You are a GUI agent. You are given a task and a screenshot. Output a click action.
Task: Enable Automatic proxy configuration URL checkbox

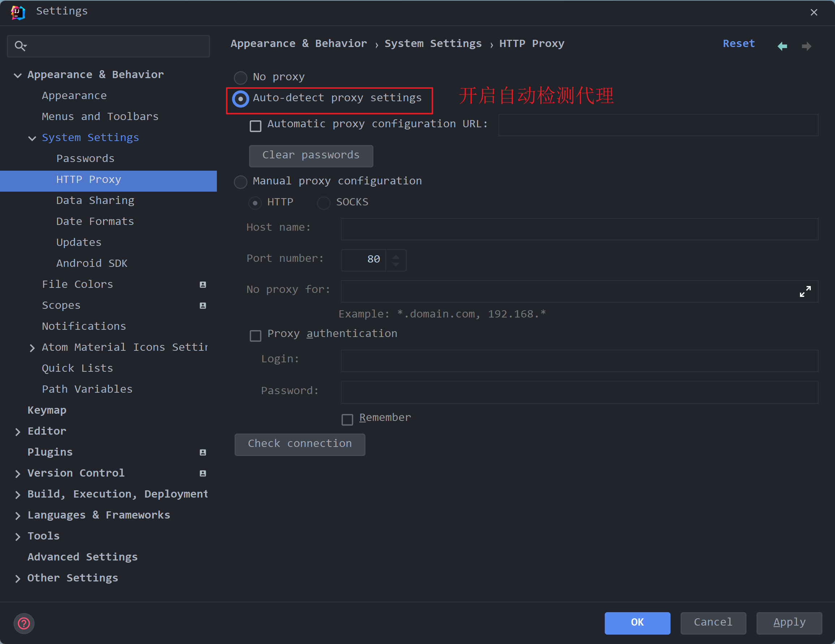coord(256,126)
